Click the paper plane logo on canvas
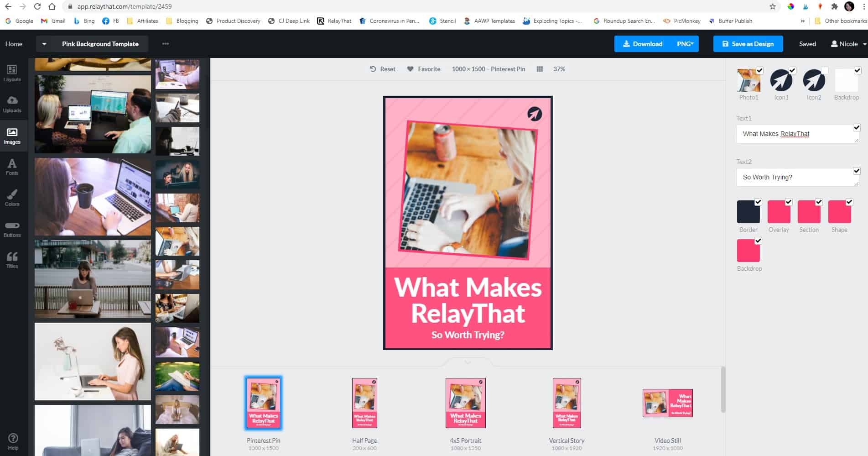 tap(535, 114)
